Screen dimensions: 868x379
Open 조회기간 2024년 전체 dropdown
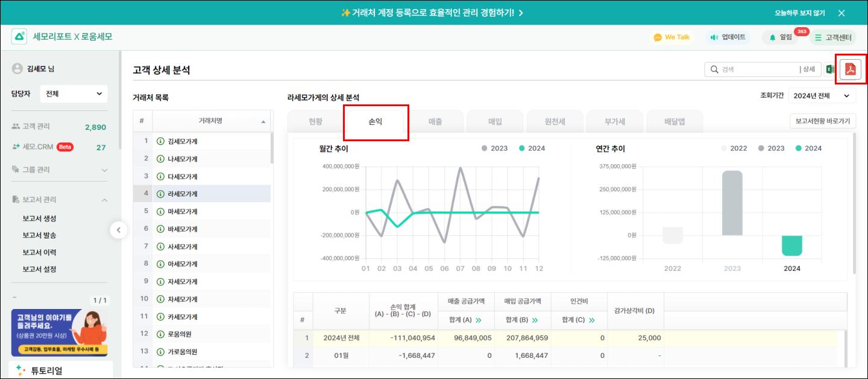tap(822, 96)
